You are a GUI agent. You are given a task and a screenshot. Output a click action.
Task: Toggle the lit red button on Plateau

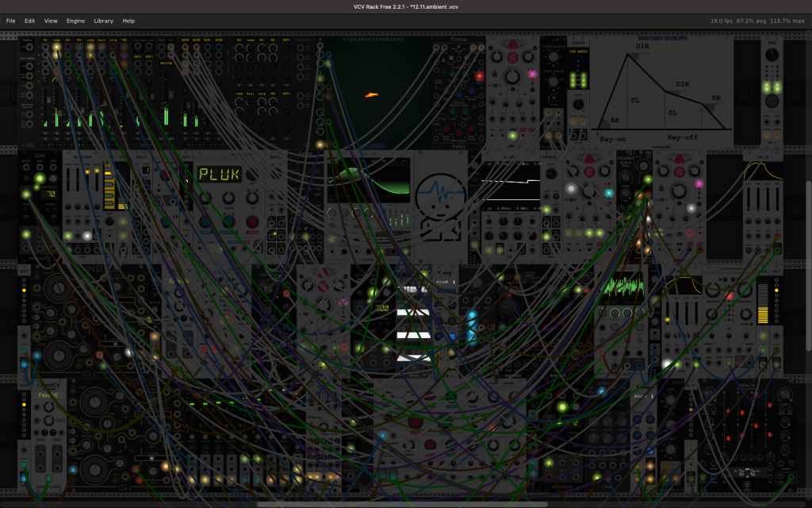pos(479,76)
